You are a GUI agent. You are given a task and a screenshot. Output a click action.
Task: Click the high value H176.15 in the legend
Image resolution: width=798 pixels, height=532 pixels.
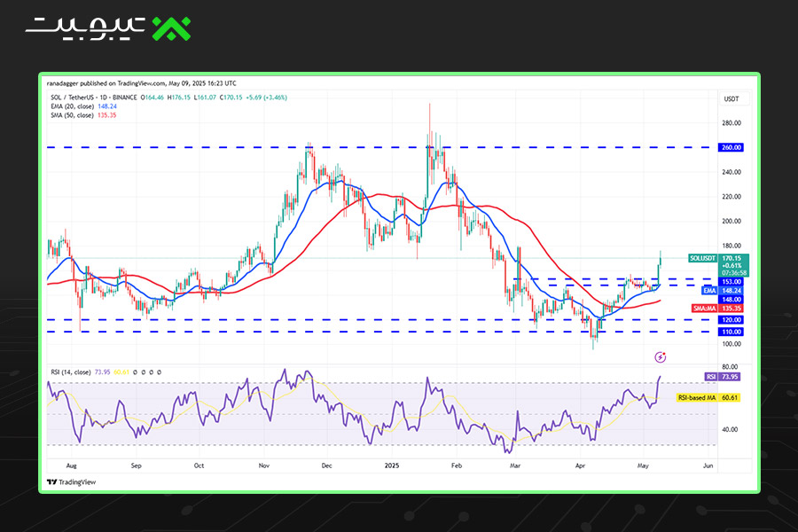pyautogui.click(x=178, y=98)
